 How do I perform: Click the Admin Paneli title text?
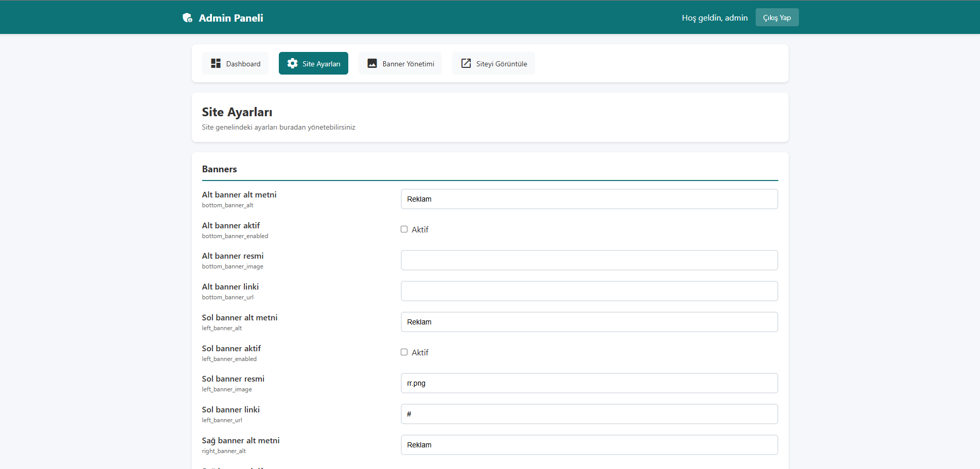coord(230,18)
